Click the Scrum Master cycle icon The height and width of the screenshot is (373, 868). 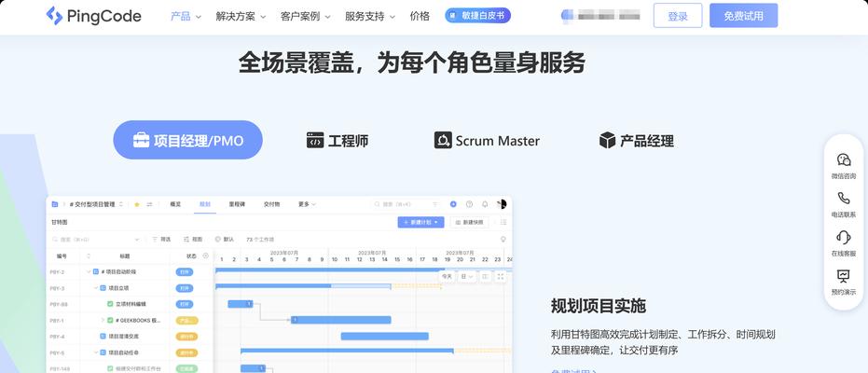443,140
